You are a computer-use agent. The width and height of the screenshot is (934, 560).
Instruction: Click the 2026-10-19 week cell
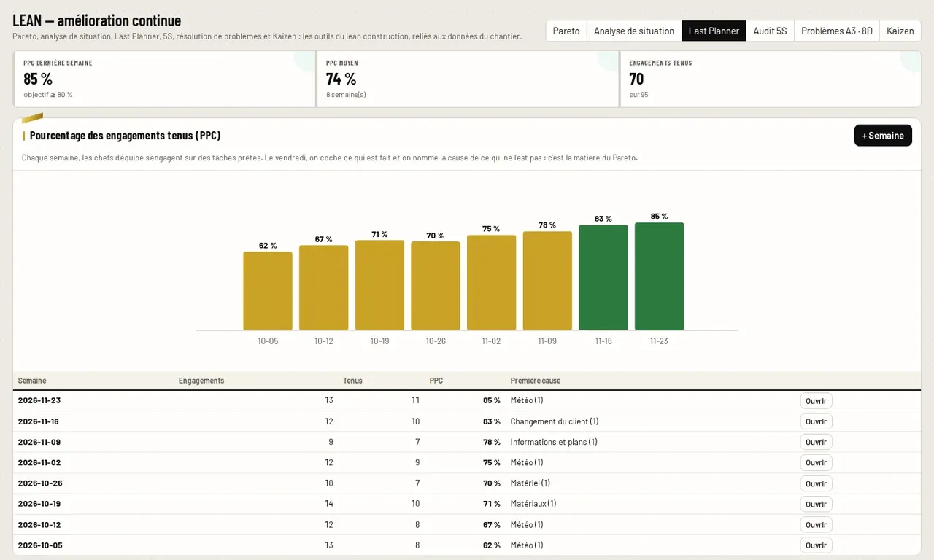click(39, 503)
